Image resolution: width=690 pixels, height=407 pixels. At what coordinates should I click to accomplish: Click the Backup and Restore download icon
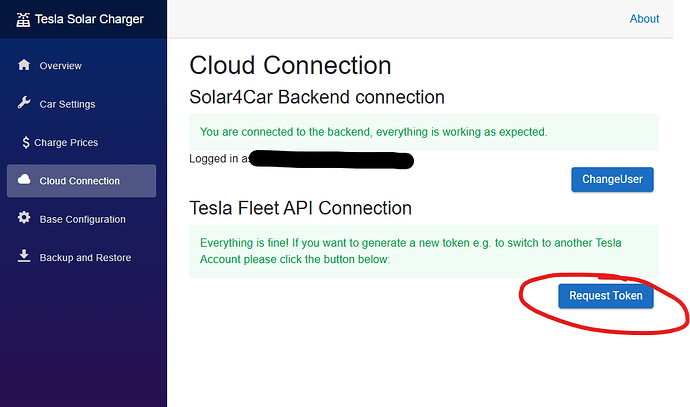pyautogui.click(x=24, y=256)
